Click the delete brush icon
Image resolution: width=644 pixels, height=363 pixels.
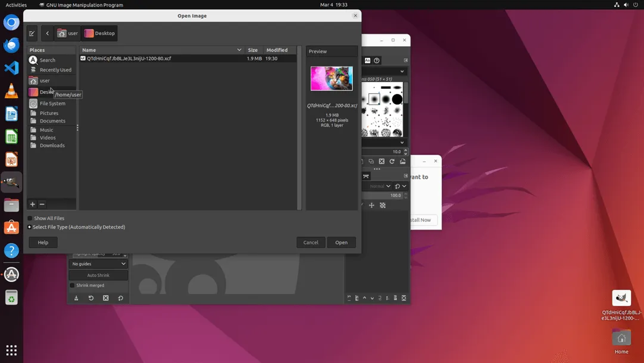(x=382, y=161)
